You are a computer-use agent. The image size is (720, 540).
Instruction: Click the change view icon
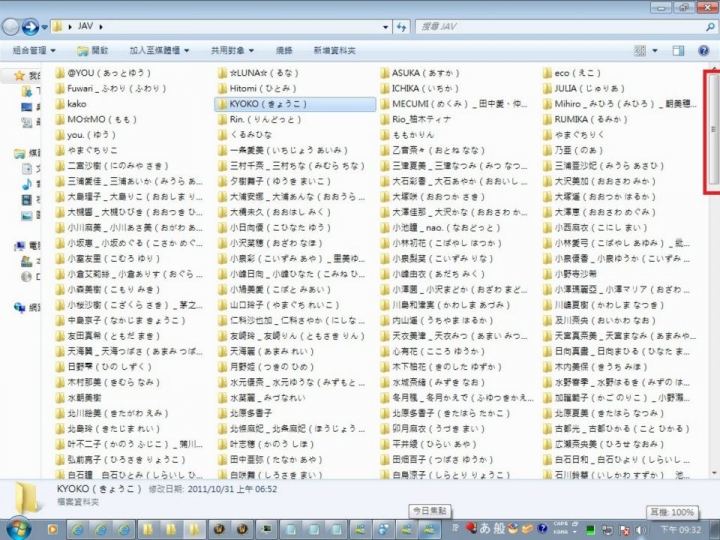tap(640, 51)
